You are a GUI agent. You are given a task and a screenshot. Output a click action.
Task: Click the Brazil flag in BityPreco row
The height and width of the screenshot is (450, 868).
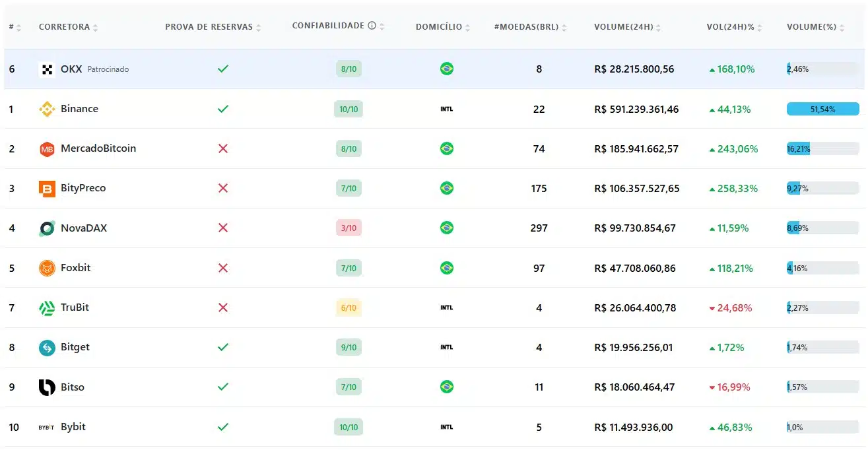(447, 188)
